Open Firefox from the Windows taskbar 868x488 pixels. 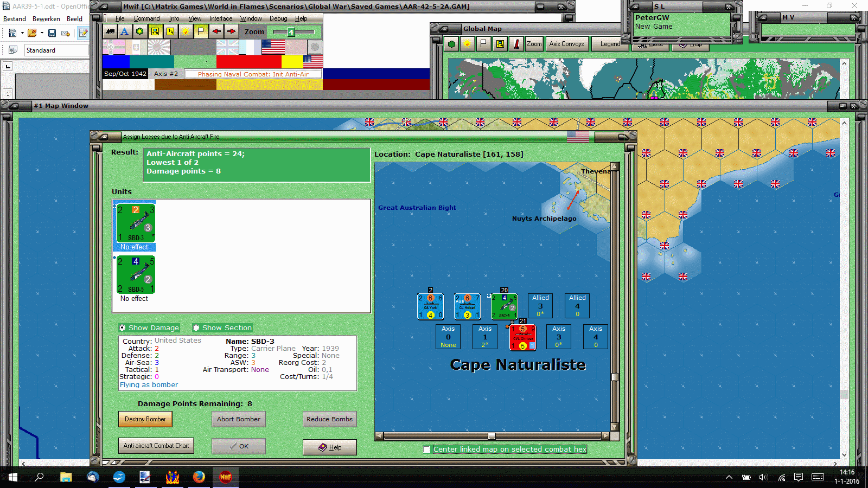click(x=199, y=477)
